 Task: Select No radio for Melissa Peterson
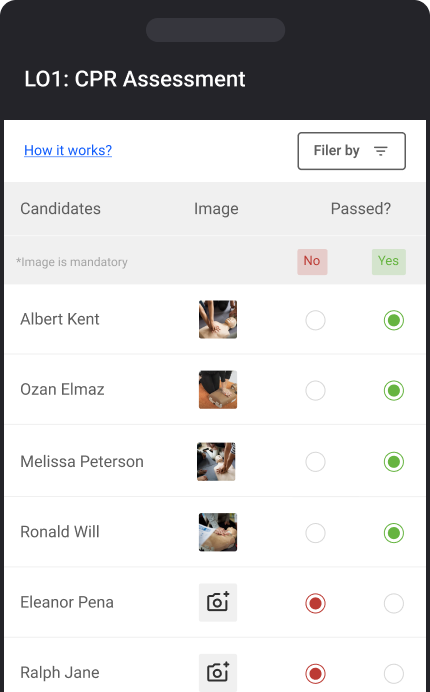[x=315, y=462]
